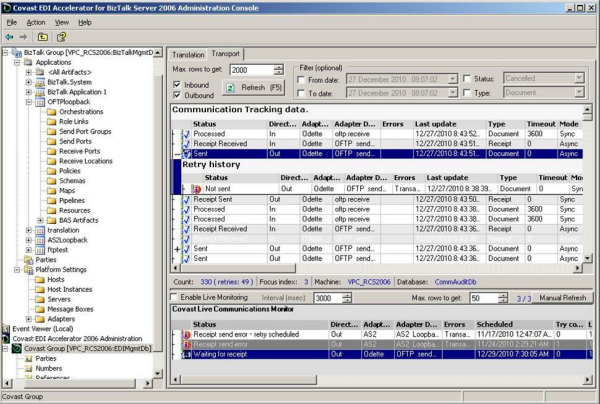600x404 pixels.
Task: Enable the Status filter checkbox
Action: click(467, 79)
